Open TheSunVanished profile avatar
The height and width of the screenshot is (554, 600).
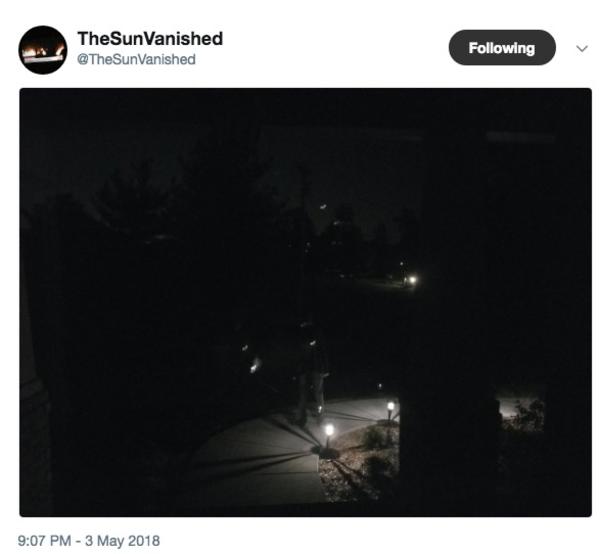[x=43, y=50]
